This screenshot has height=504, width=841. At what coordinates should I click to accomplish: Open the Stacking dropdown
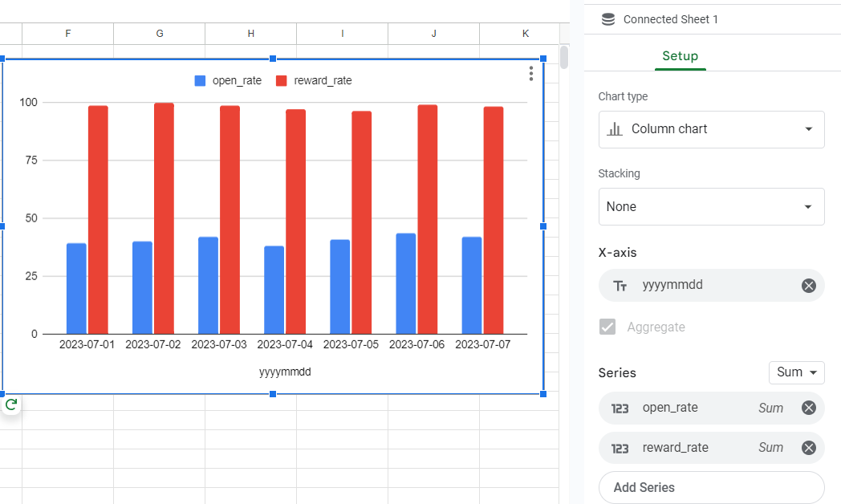711,206
